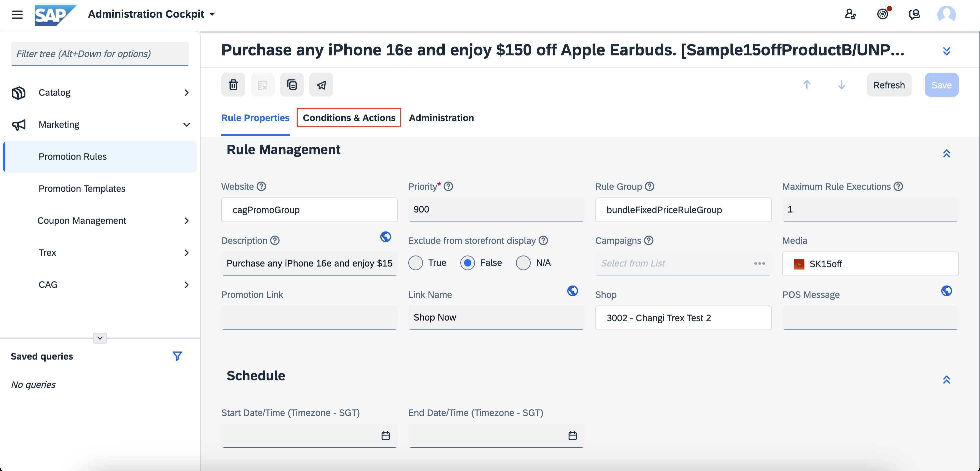Publish the rule with the paper plane icon

321,84
